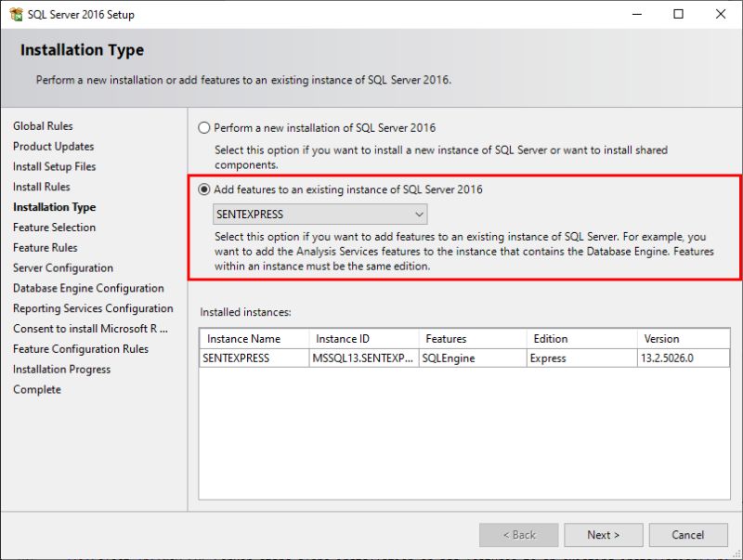The width and height of the screenshot is (743, 560).
Task: Click the Next button
Action: tap(603, 535)
